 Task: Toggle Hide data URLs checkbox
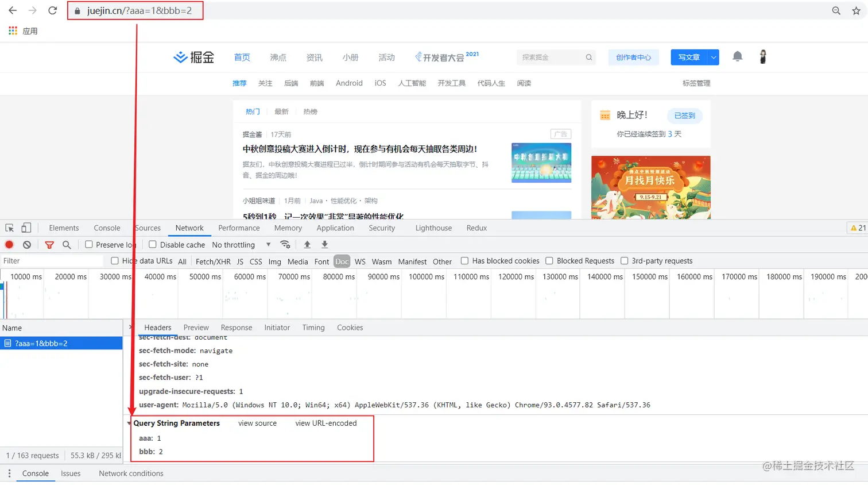(115, 261)
